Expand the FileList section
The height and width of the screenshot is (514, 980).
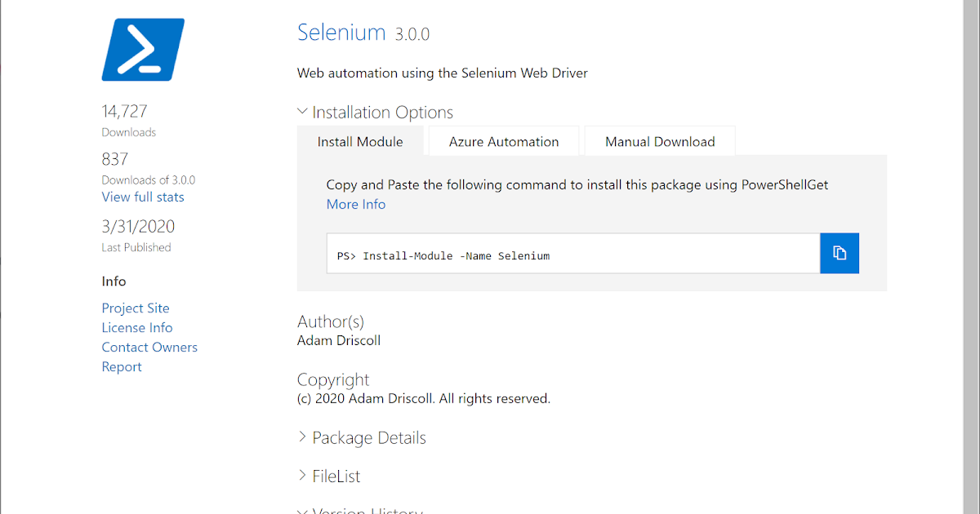point(328,476)
